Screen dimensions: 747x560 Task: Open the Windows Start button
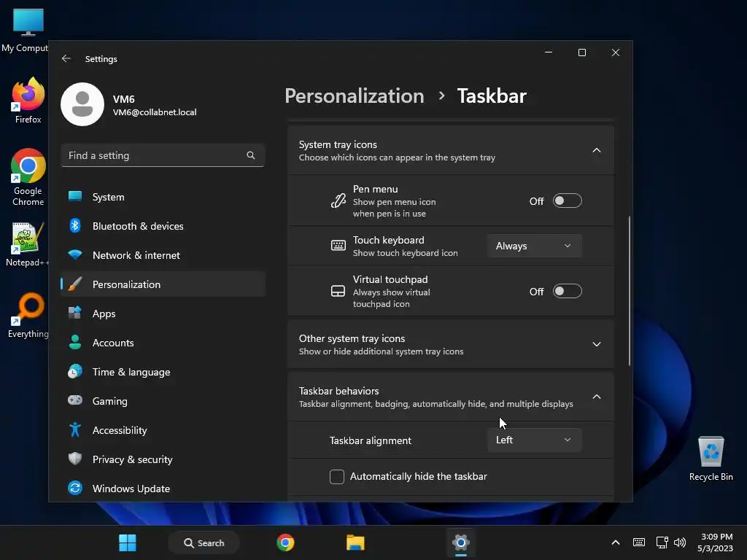(x=127, y=542)
